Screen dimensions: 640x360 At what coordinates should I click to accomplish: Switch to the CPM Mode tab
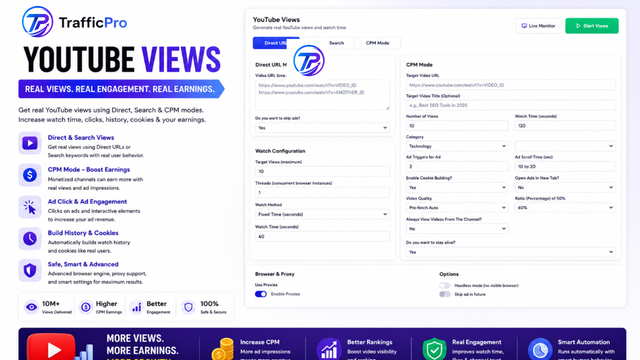click(x=377, y=43)
